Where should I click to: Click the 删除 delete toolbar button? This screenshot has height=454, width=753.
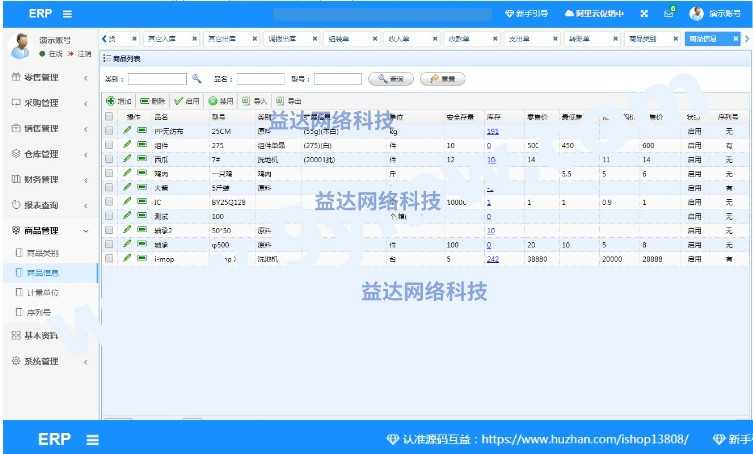coord(152,101)
